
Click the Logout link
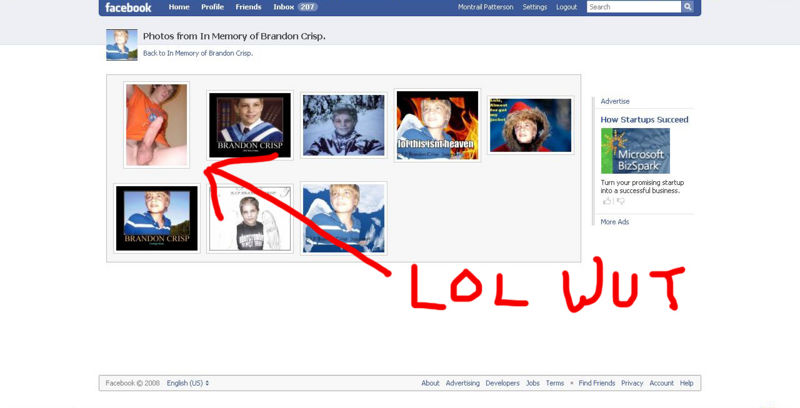(567, 7)
